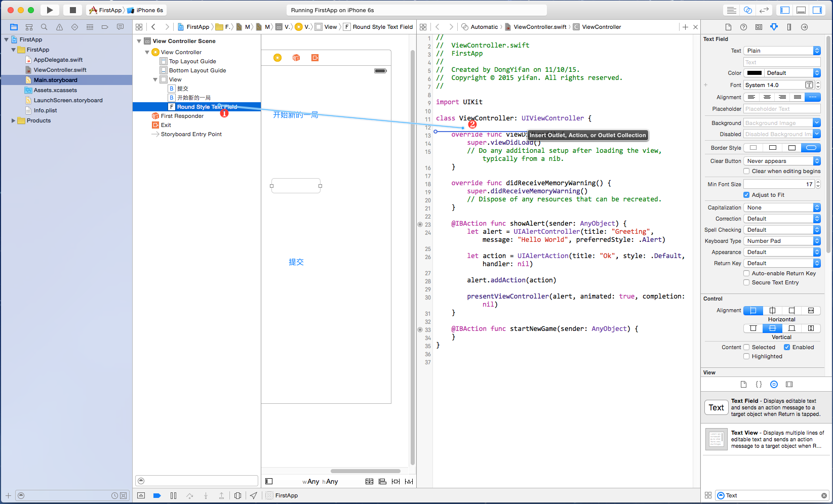Screen dimensions: 833x504
Task: Enable Secure Text Entry checkbox
Action: (746, 283)
